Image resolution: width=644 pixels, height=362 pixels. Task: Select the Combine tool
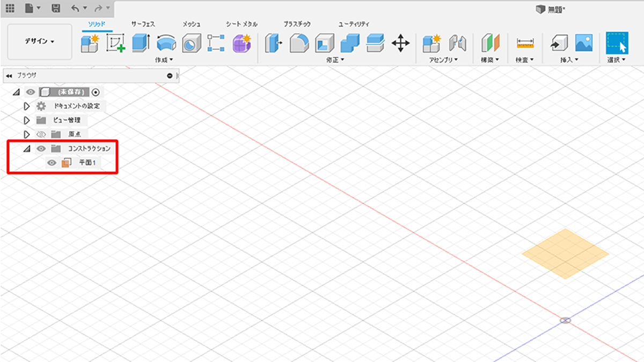[x=350, y=43]
